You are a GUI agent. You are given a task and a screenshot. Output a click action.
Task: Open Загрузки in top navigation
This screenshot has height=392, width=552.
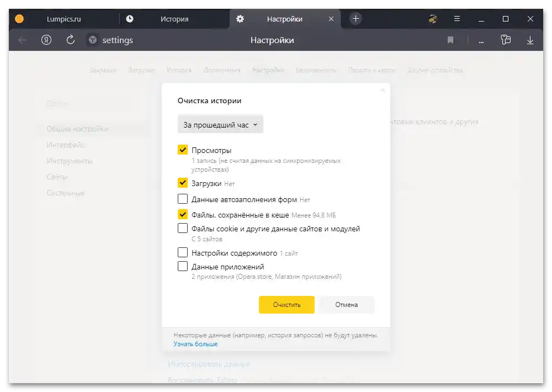tap(141, 70)
